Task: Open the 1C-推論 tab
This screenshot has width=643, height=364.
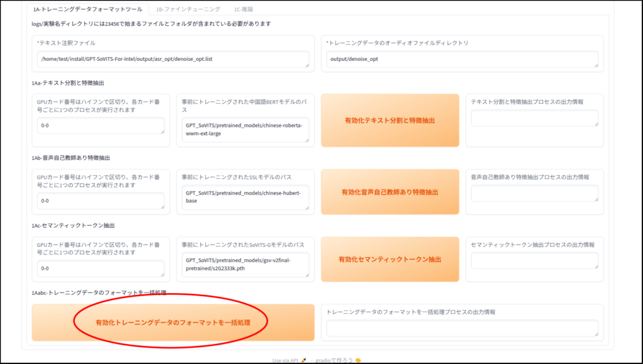Action: (244, 9)
